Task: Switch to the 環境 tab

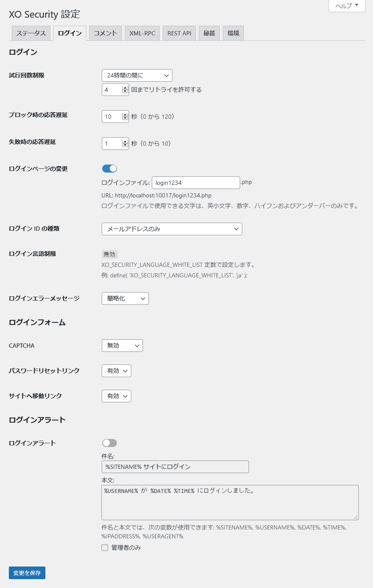Action: tap(233, 33)
